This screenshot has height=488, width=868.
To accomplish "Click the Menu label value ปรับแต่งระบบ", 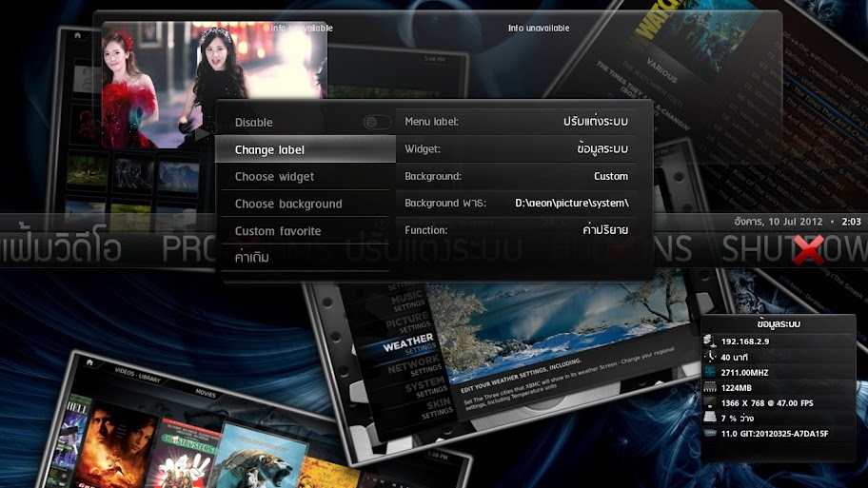I will click(x=596, y=121).
